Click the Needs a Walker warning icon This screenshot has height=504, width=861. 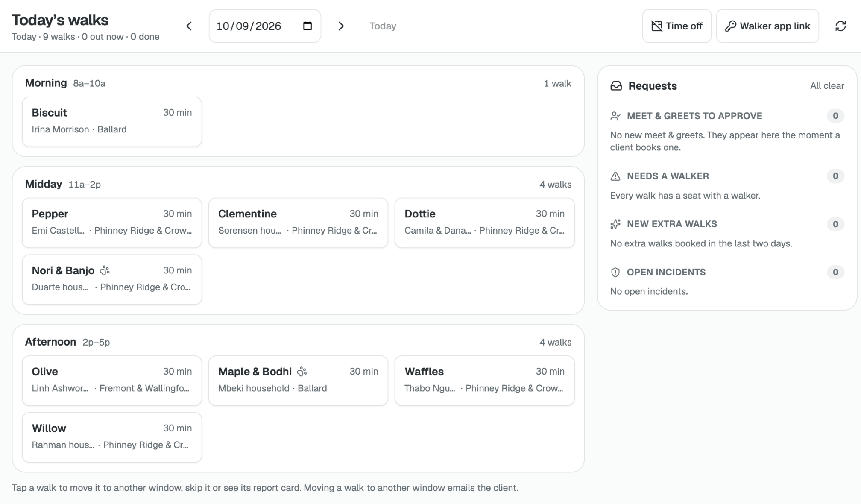615,176
